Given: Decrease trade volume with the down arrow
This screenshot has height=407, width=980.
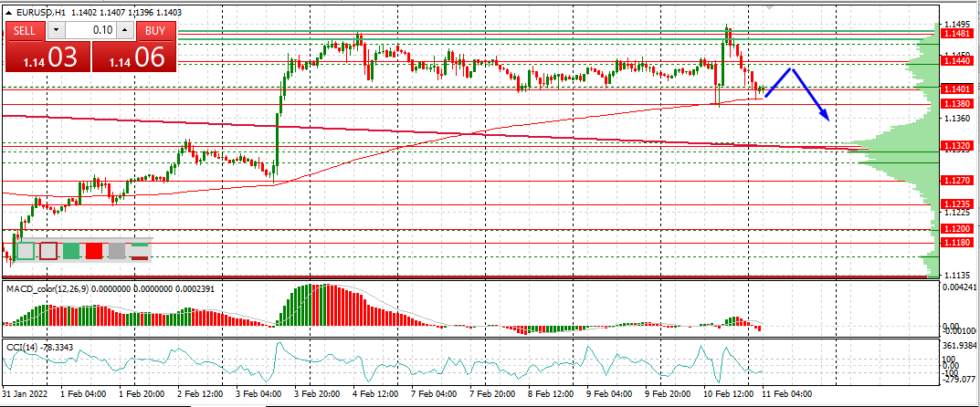Looking at the screenshot, I should [x=56, y=30].
